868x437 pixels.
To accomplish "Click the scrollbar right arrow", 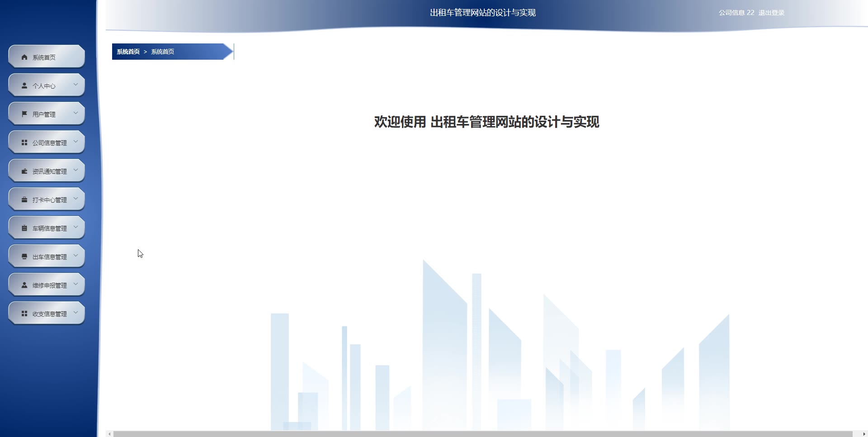I will click(864, 434).
